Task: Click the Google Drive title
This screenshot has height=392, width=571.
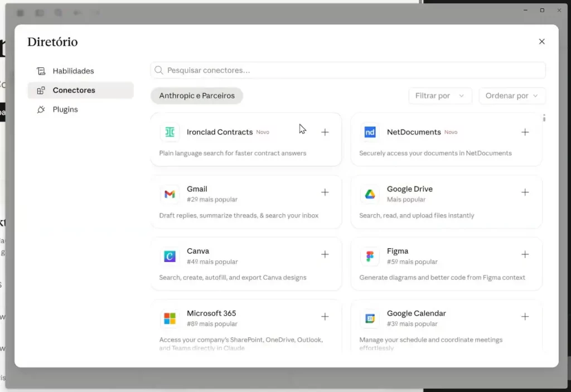Action: (410, 188)
